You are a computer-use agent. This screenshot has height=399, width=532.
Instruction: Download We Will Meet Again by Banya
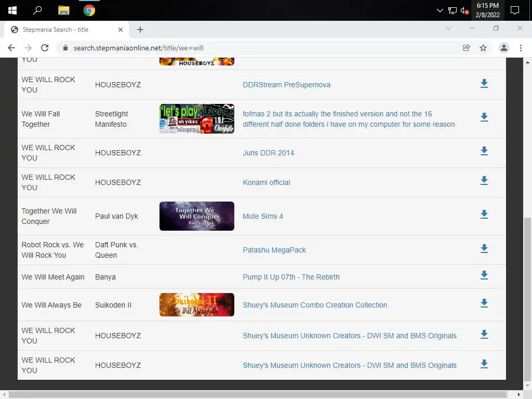tap(484, 275)
